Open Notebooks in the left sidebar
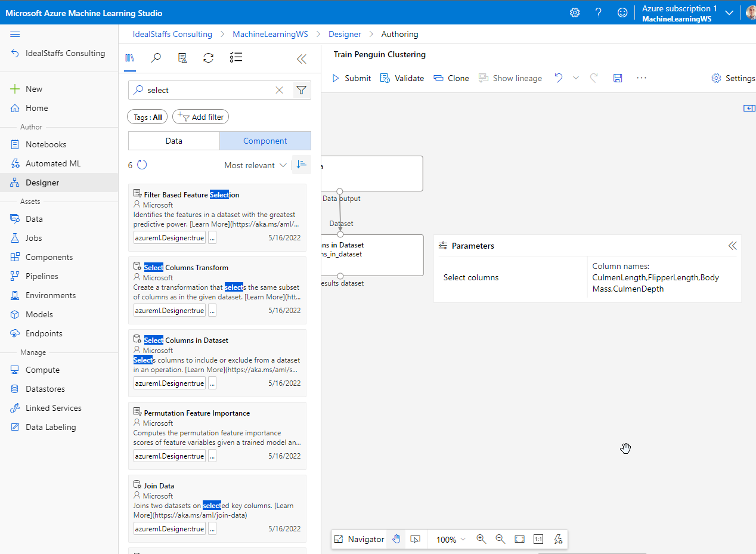The width and height of the screenshot is (756, 554). (46, 144)
